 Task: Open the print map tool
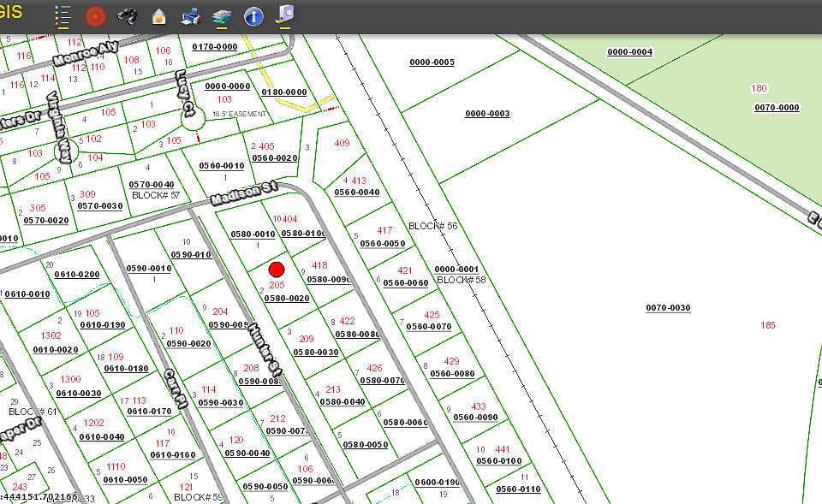point(190,17)
